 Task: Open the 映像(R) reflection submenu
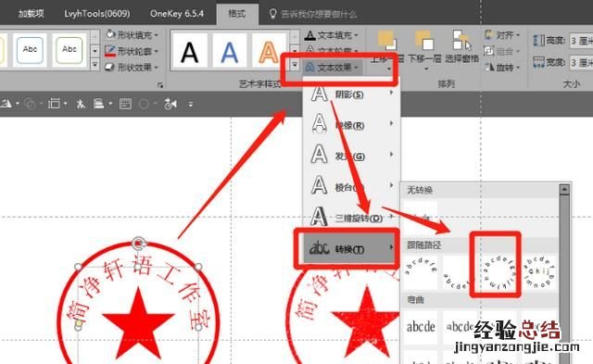(x=352, y=125)
